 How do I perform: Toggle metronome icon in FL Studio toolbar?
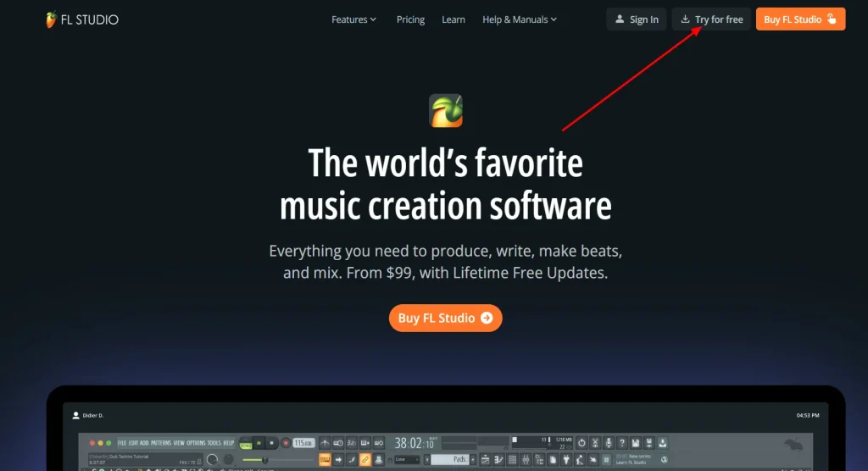click(x=325, y=443)
